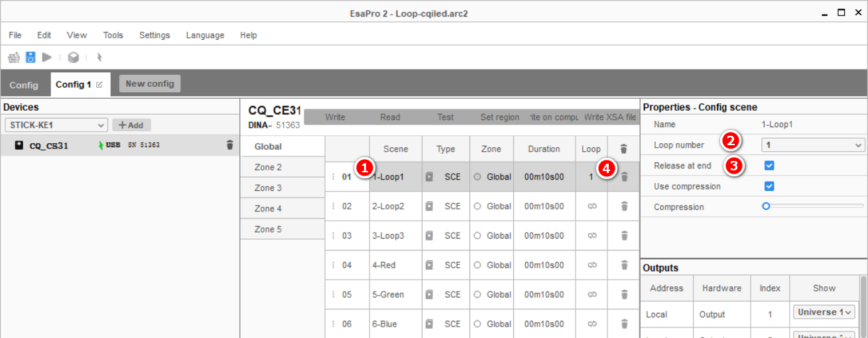Expand the Loop number dropdown
Image resolution: width=868 pixels, height=338 pixels.
tap(813, 145)
